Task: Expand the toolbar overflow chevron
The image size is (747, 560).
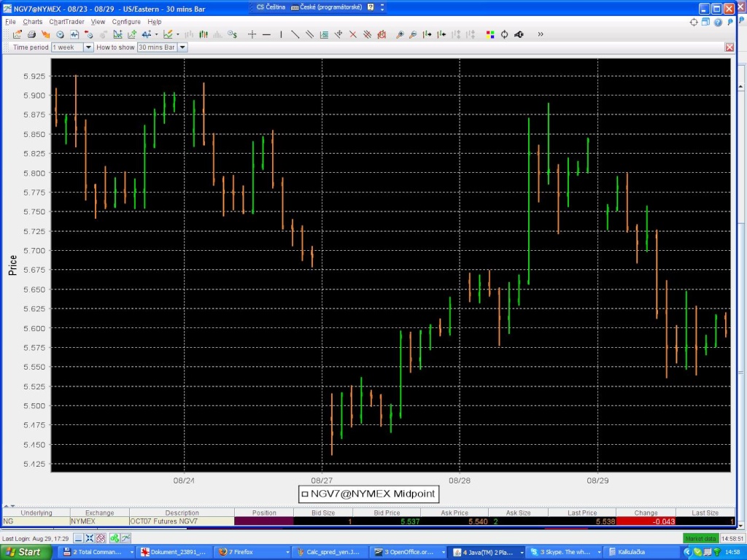Action: (x=541, y=34)
